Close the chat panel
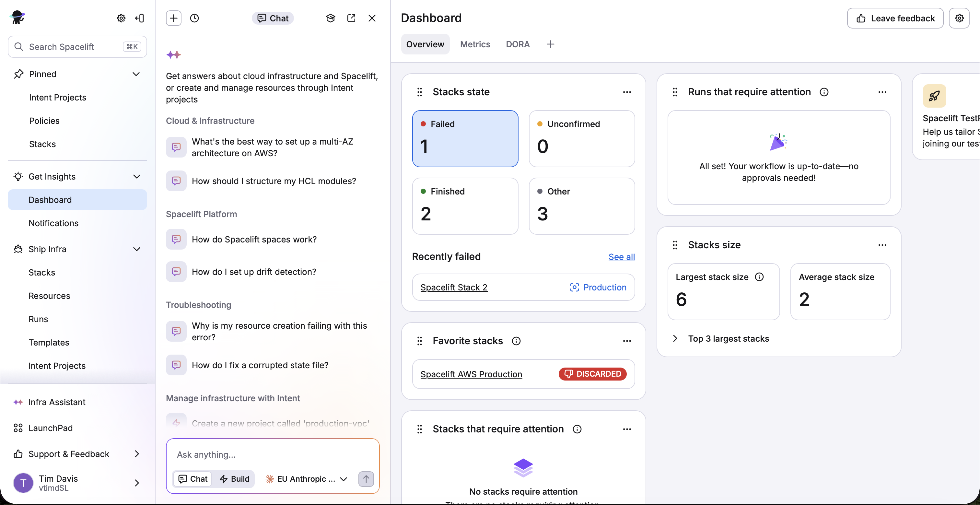The height and width of the screenshot is (505, 980). pos(372,18)
